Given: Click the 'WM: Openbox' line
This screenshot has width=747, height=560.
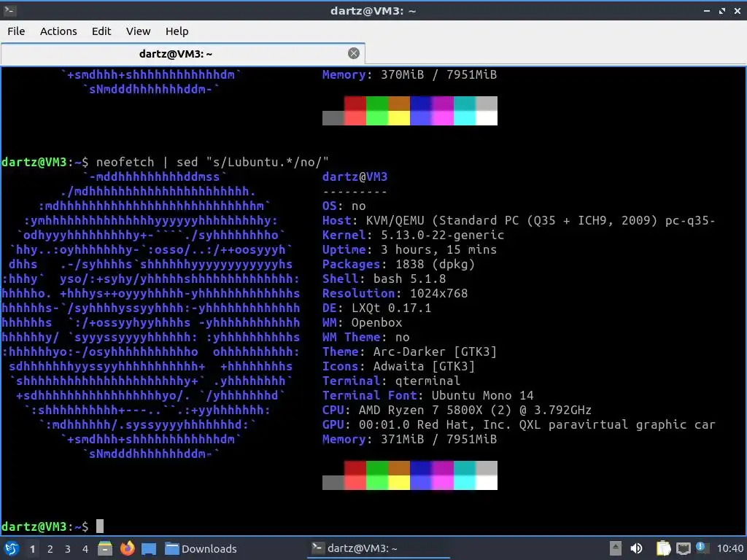Looking at the screenshot, I should (362, 322).
